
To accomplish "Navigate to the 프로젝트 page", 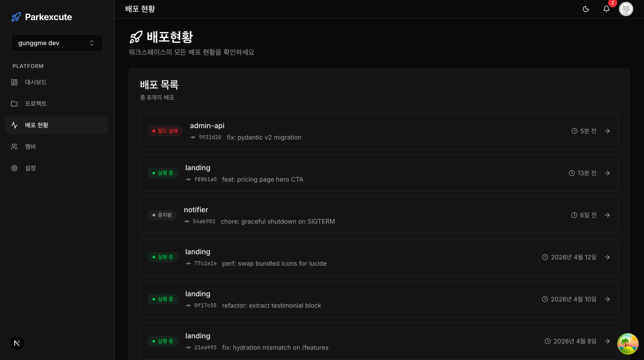I will click(36, 103).
